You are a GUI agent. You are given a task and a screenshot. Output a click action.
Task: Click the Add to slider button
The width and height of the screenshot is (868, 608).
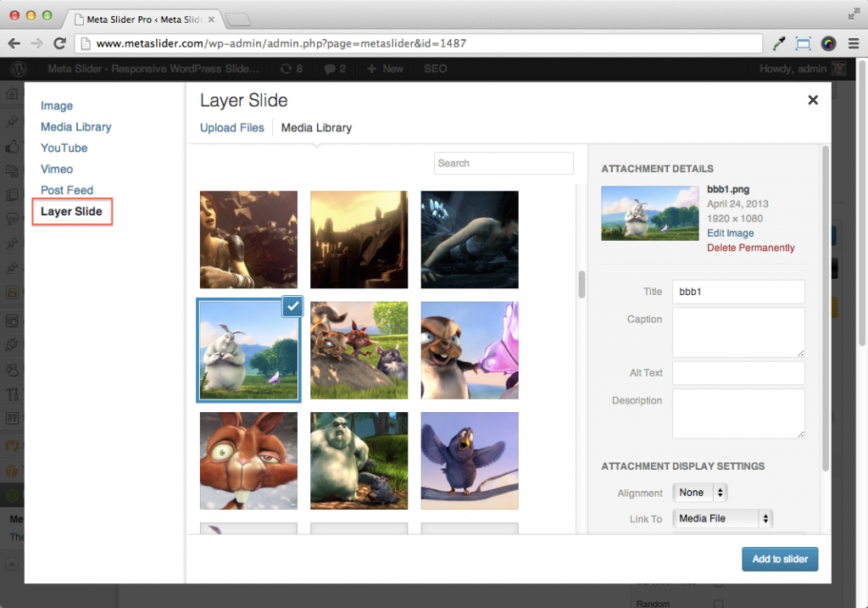(779, 559)
